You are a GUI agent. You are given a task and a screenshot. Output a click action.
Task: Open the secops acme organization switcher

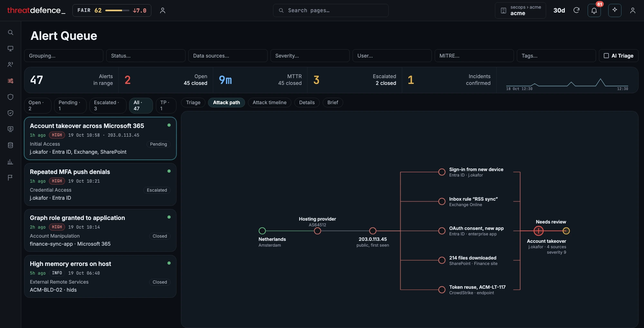click(520, 11)
